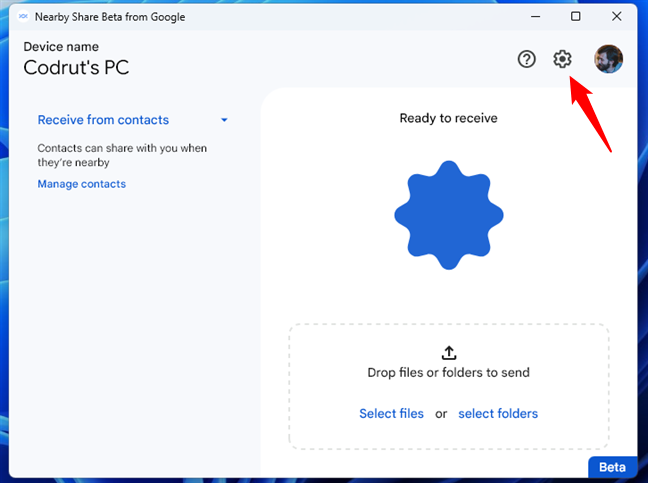Minimize the Nearby Share window
648x483 pixels.
[536, 17]
